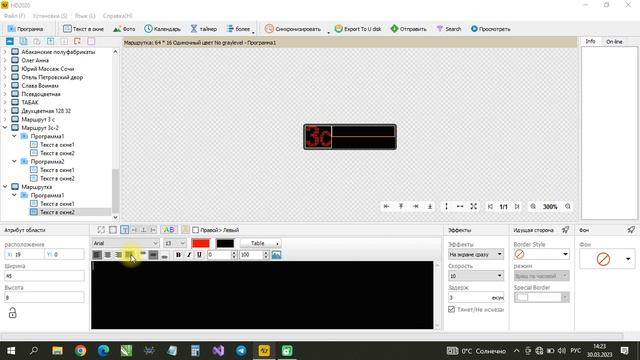This screenshot has width=640, height=360.
Task: Open the более dropdown in toolbar
Action: coord(239,29)
